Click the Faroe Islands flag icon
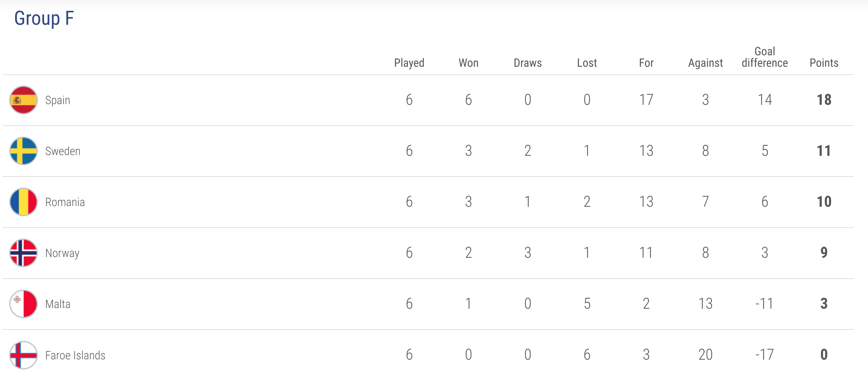 coord(23,355)
